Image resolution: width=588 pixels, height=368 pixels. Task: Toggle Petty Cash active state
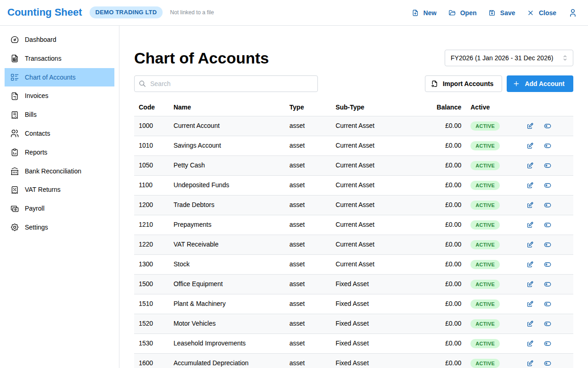point(548,166)
